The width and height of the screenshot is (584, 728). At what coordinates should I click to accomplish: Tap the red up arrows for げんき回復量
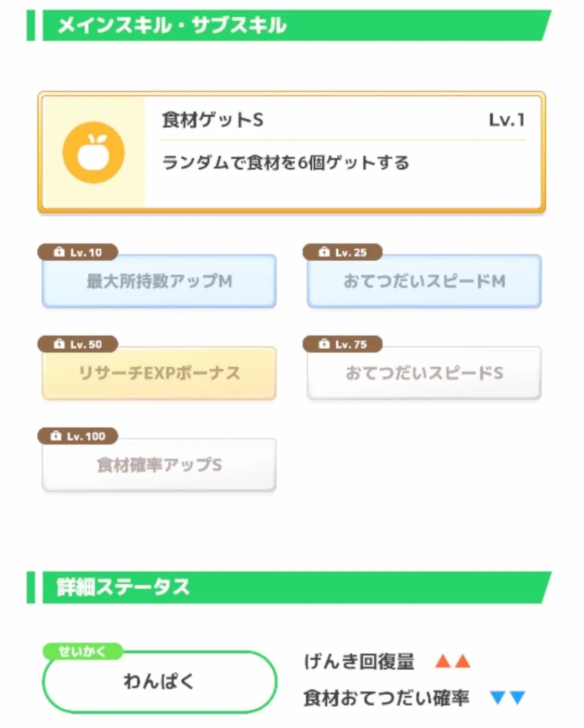pos(453,662)
